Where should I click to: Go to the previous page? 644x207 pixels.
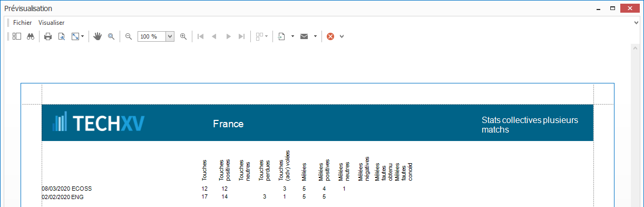(x=214, y=36)
